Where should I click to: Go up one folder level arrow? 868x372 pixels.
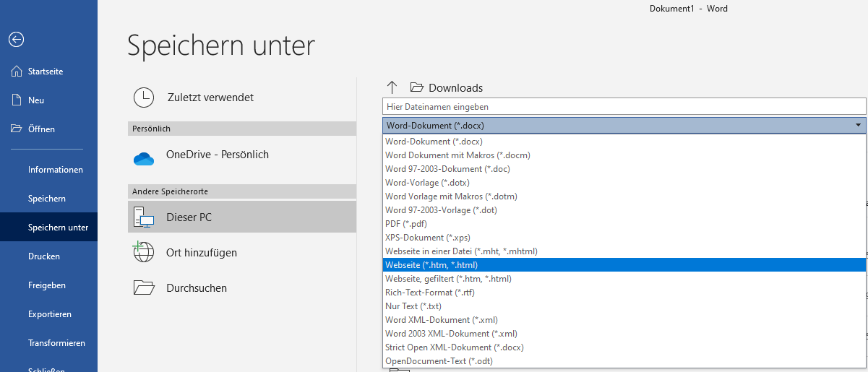point(392,87)
